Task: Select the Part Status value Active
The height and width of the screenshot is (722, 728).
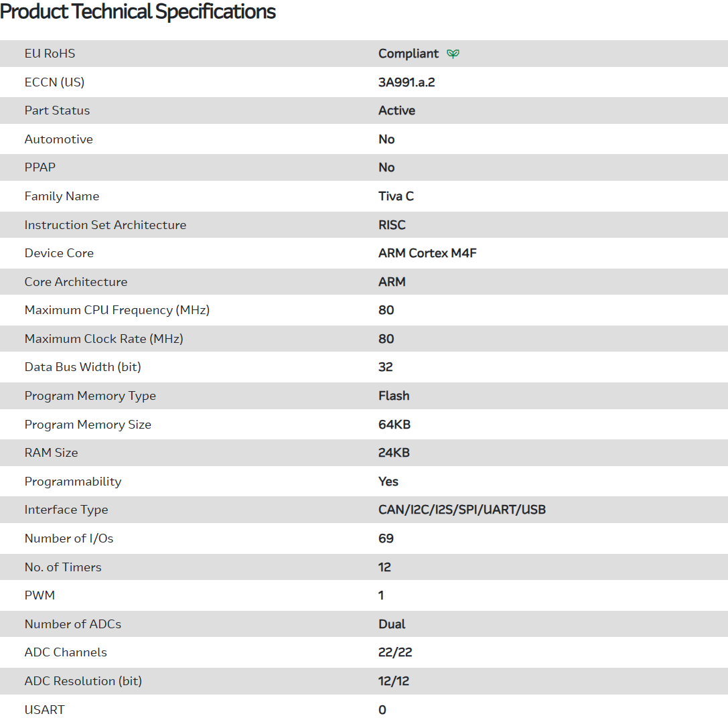Action: (396, 111)
